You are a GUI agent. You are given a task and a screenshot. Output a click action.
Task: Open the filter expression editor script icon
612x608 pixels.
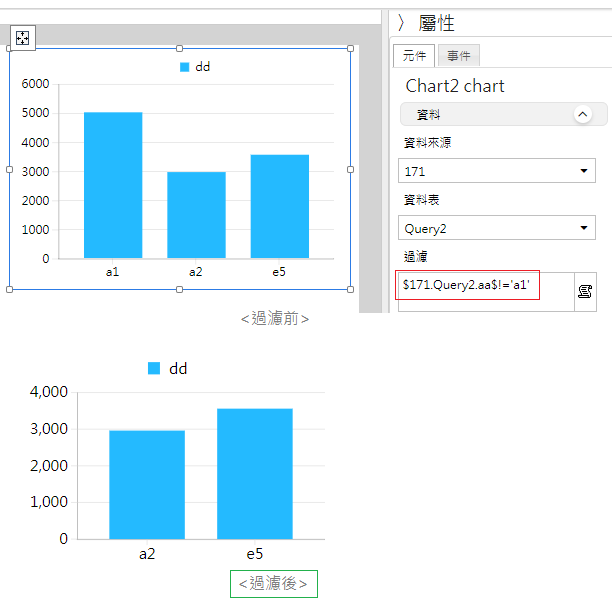pos(585,292)
